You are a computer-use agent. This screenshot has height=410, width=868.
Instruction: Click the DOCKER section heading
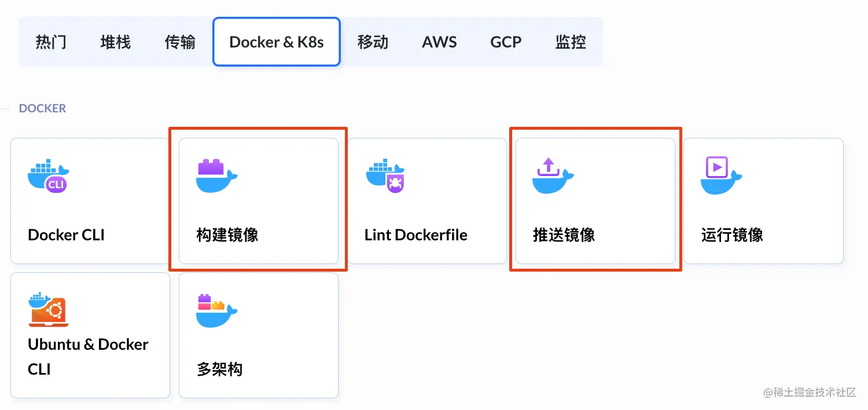tap(42, 108)
